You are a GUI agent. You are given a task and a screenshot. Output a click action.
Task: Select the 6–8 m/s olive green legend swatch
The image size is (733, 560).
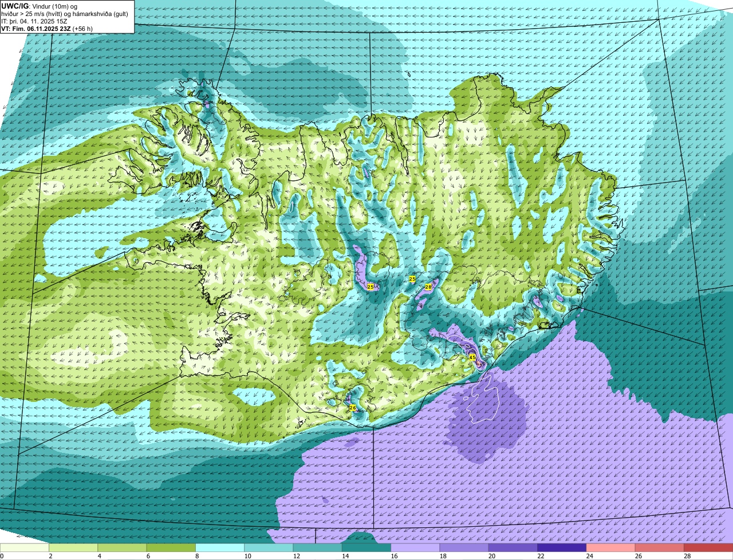[x=171, y=548]
